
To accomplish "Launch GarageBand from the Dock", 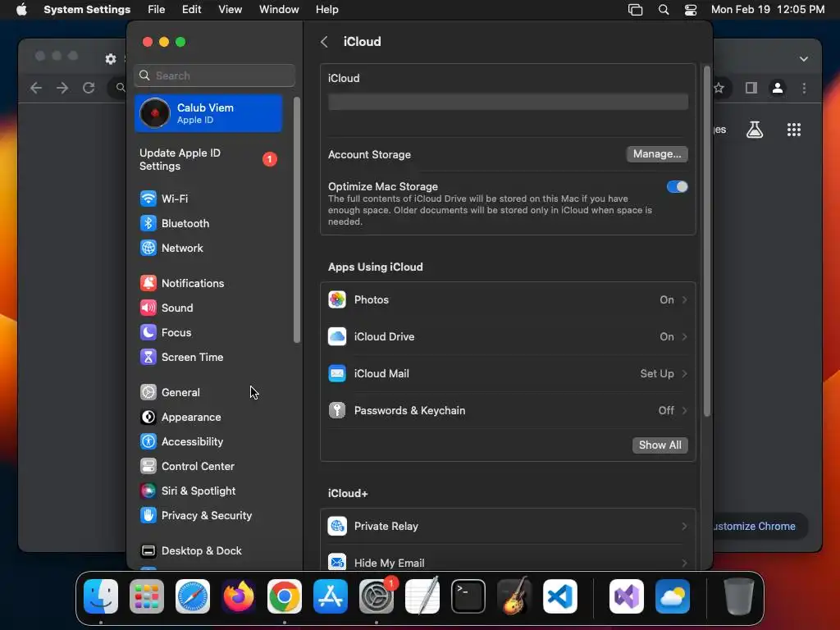I will tap(514, 596).
